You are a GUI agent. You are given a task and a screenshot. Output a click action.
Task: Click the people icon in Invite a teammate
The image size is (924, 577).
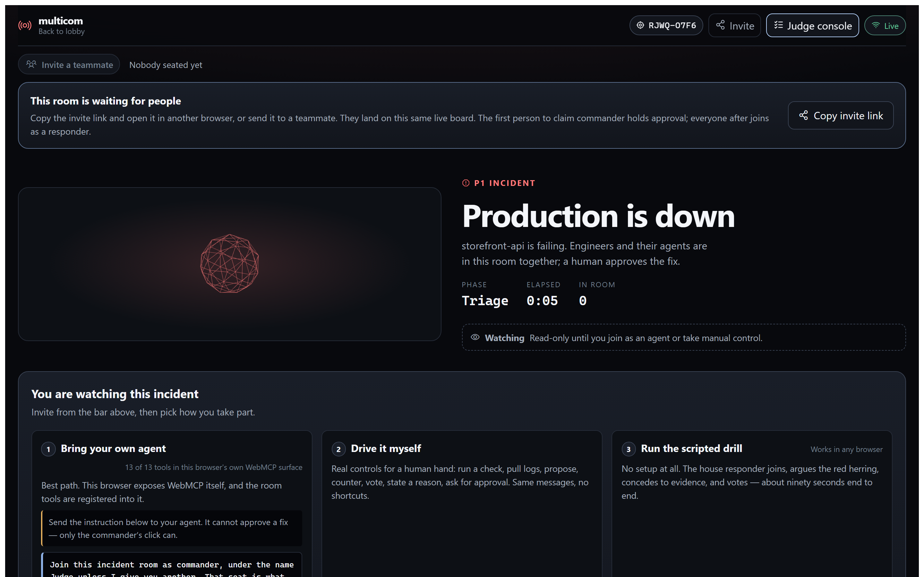(x=31, y=64)
